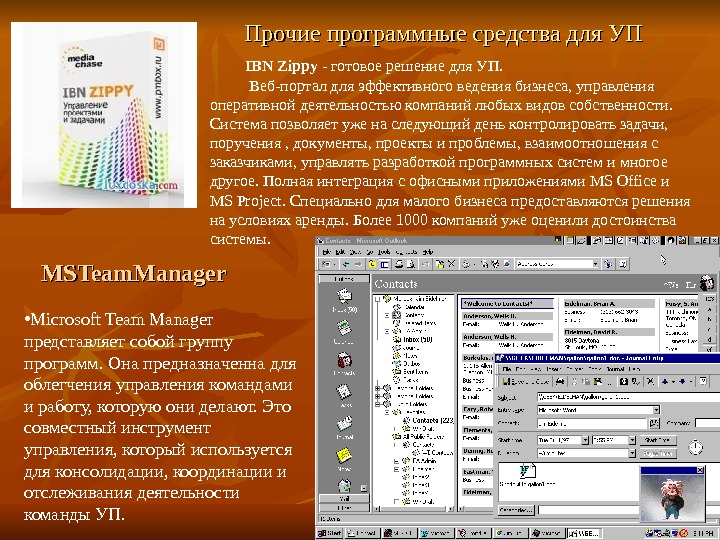Open the View menu in Outlook window
Image resolution: width=720 pixels, height=540 pixels.
tap(355, 252)
